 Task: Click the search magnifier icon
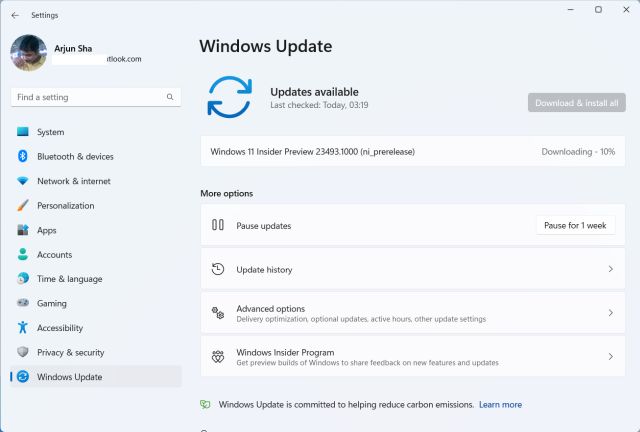coord(171,97)
